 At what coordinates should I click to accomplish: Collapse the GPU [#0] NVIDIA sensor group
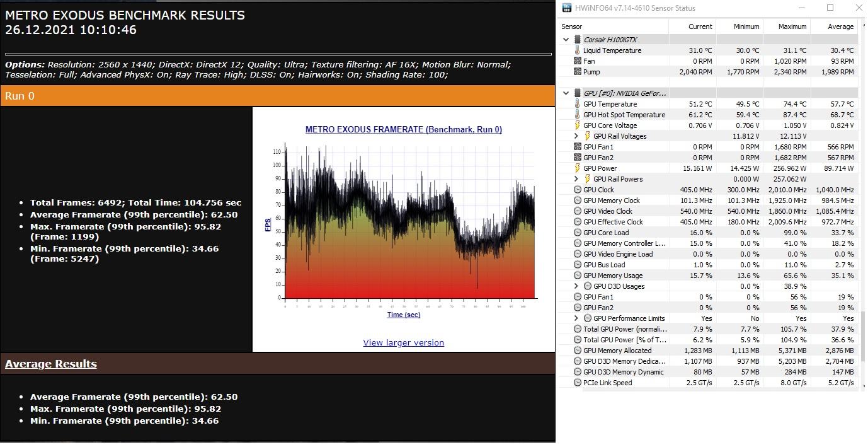click(566, 93)
